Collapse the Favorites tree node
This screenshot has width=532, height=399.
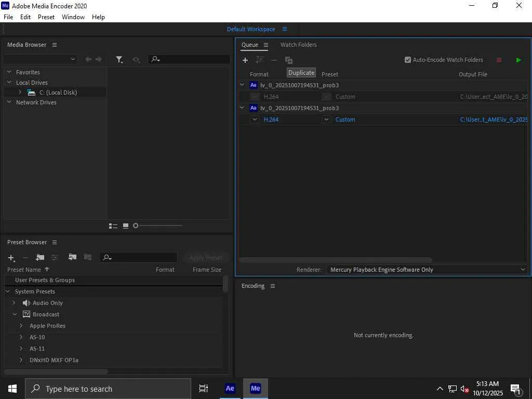click(9, 72)
